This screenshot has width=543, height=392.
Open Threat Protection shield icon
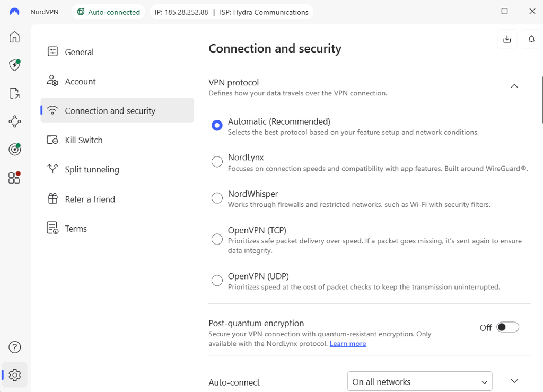click(14, 65)
